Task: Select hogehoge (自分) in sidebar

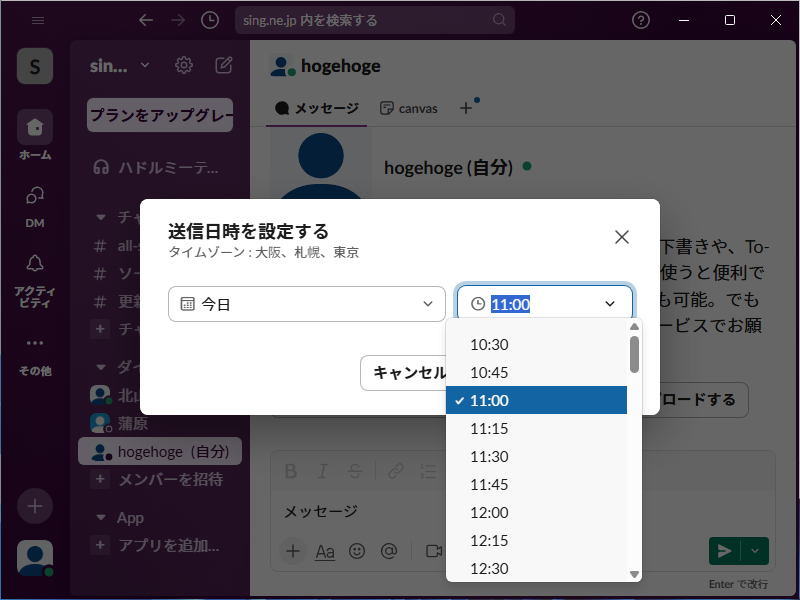Action: [160, 452]
